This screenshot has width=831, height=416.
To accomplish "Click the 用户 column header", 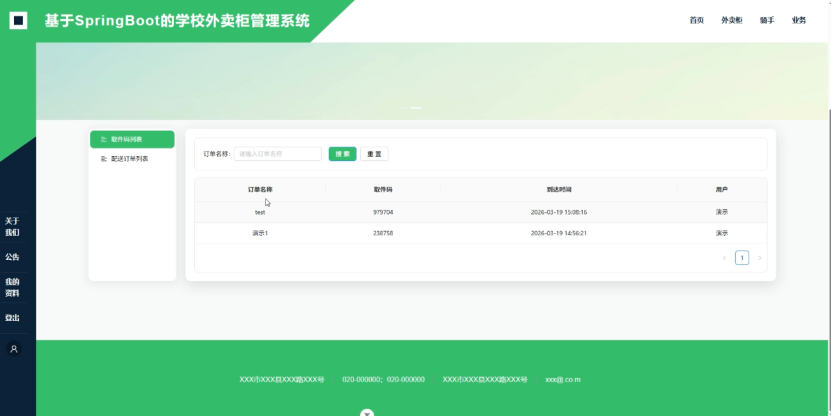I will coord(722,189).
